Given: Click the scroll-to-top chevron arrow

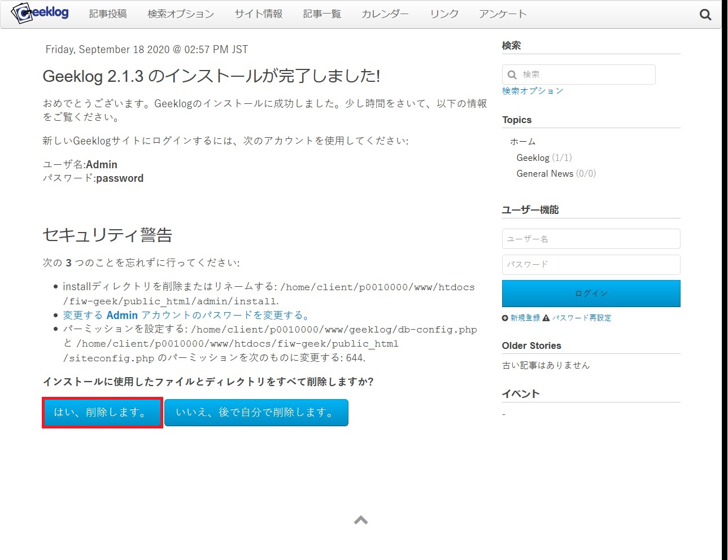Looking at the screenshot, I should coord(361,520).
